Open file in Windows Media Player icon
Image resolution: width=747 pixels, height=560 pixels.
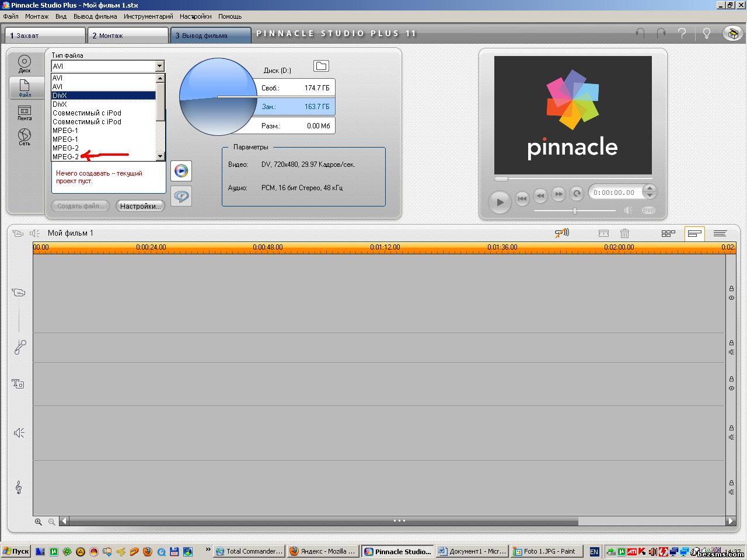click(181, 171)
